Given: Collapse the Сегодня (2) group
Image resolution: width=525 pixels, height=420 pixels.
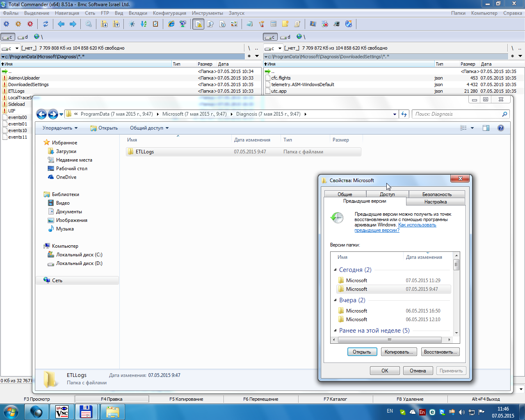Looking at the screenshot, I should point(336,270).
